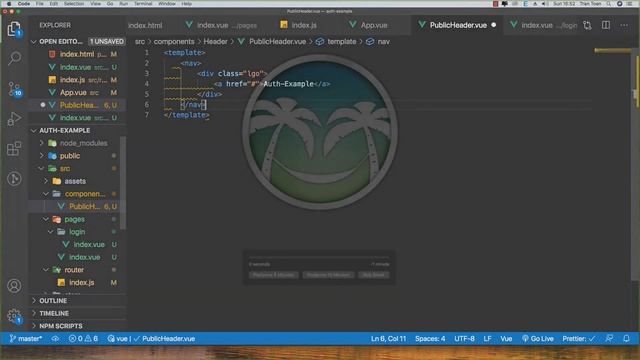Click the template breadcrumb segment

(336, 42)
